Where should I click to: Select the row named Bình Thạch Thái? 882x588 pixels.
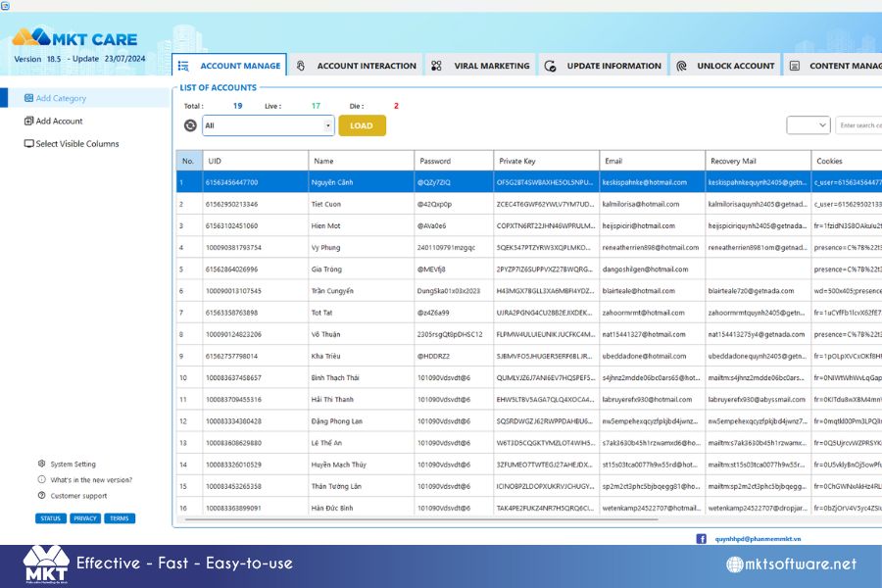click(x=529, y=377)
